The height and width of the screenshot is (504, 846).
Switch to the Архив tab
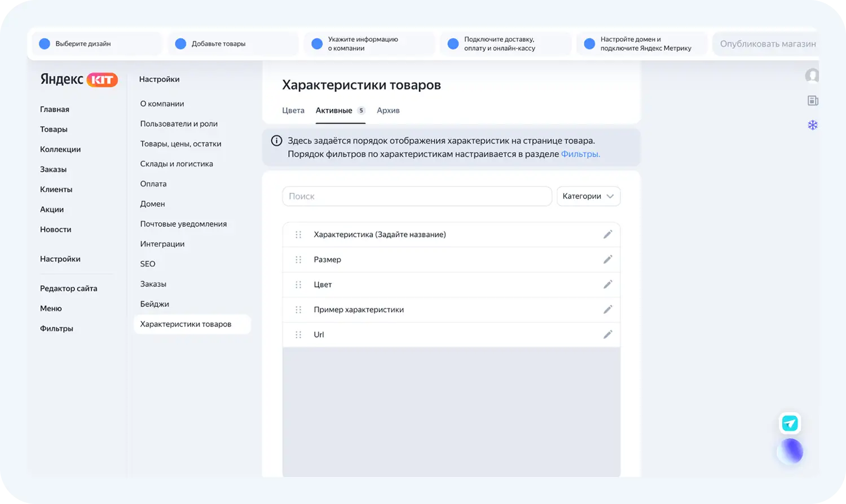pos(388,110)
